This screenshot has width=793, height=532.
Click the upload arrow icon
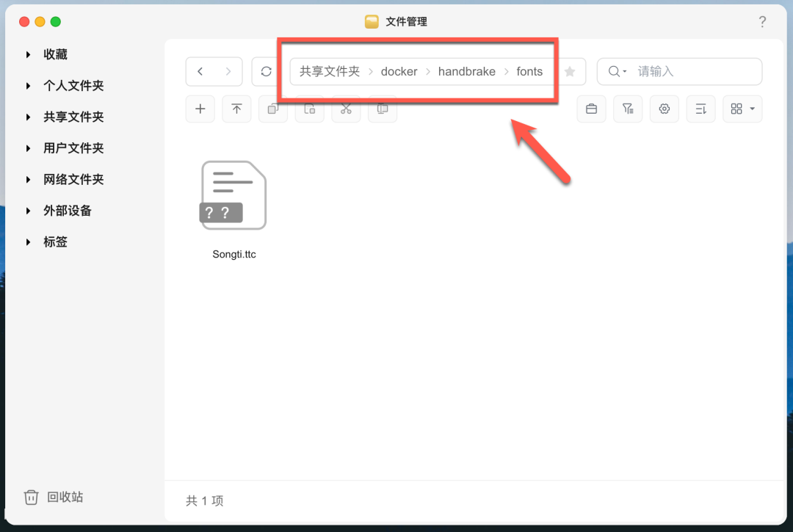pyautogui.click(x=236, y=109)
